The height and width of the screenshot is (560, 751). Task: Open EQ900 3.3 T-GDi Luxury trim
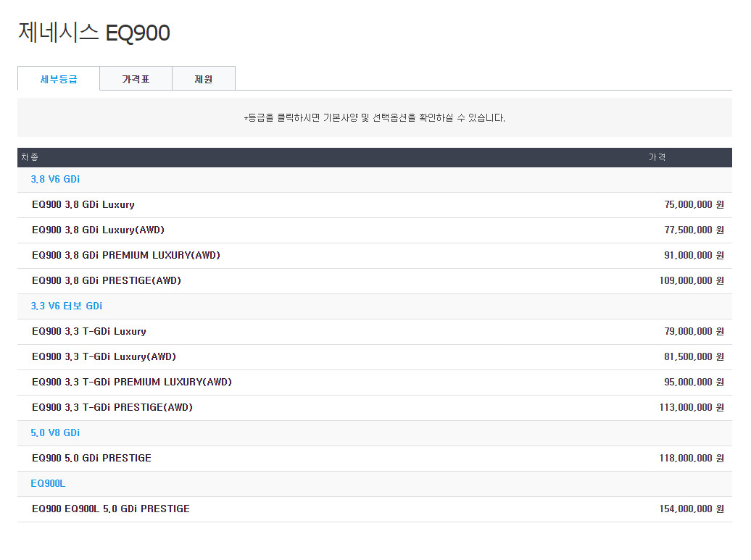point(89,331)
